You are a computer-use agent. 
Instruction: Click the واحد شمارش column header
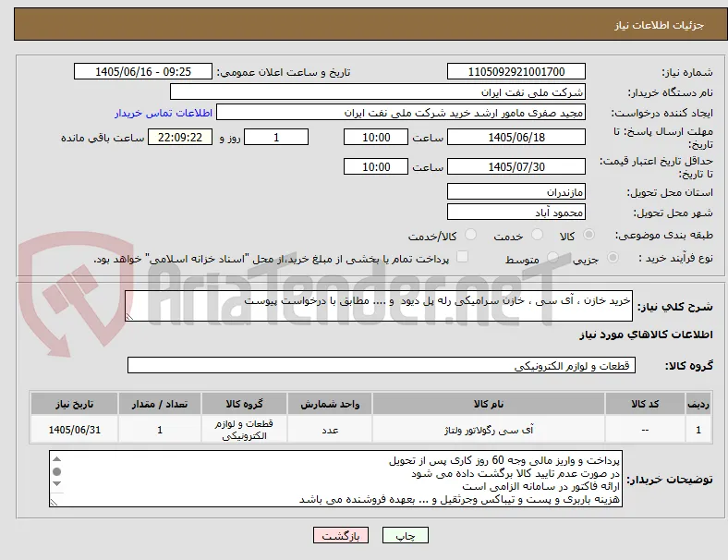330,404
